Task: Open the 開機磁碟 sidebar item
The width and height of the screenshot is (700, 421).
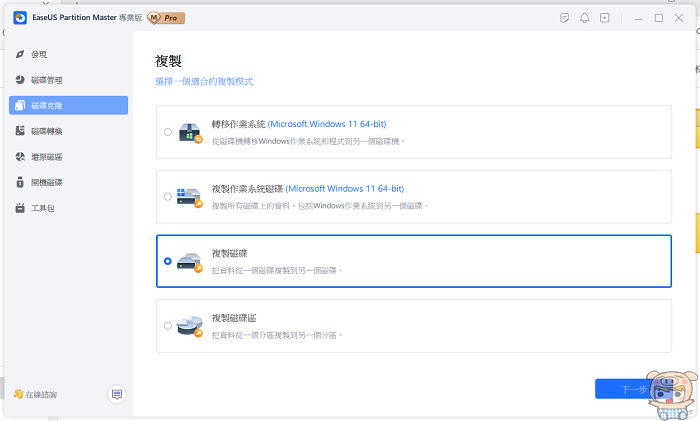Action: [68, 182]
